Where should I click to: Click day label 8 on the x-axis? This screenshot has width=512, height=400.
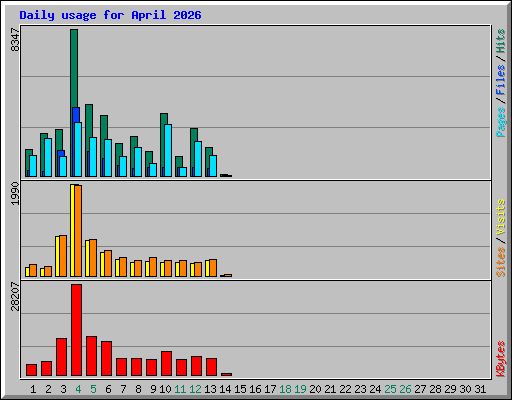(x=138, y=389)
